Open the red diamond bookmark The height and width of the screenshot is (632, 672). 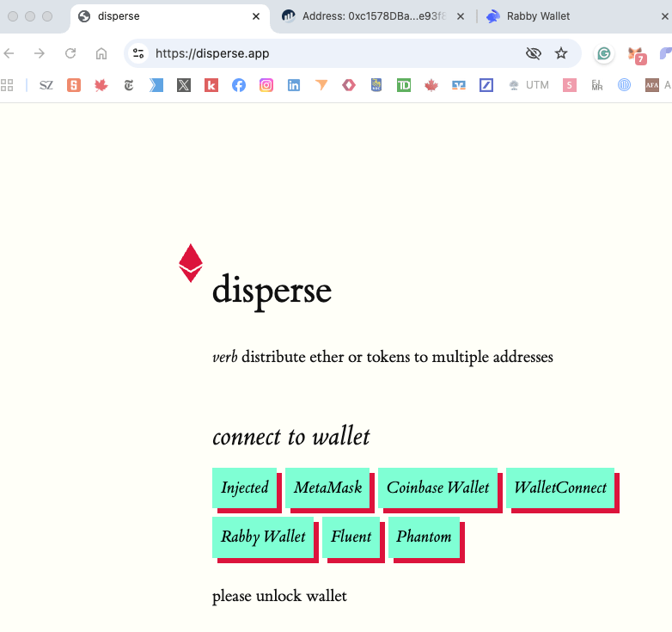click(x=349, y=85)
